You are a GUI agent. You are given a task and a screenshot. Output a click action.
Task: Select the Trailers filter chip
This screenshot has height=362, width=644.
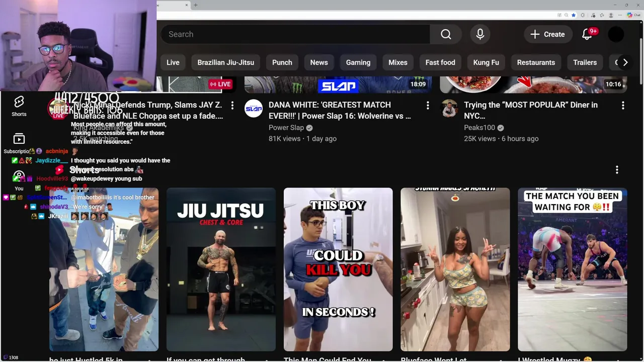[585, 62]
